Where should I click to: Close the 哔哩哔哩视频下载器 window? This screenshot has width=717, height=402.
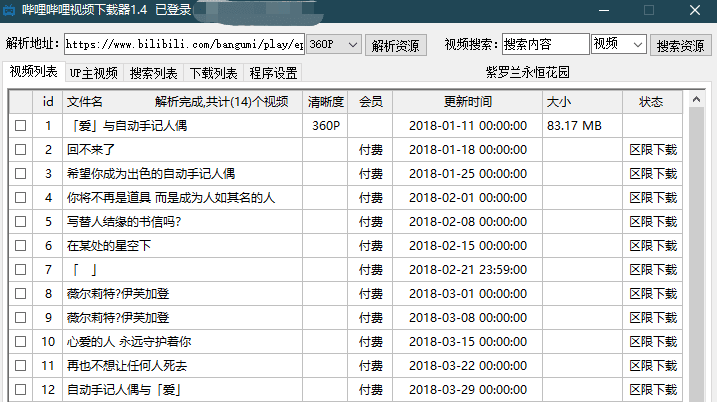click(x=695, y=10)
